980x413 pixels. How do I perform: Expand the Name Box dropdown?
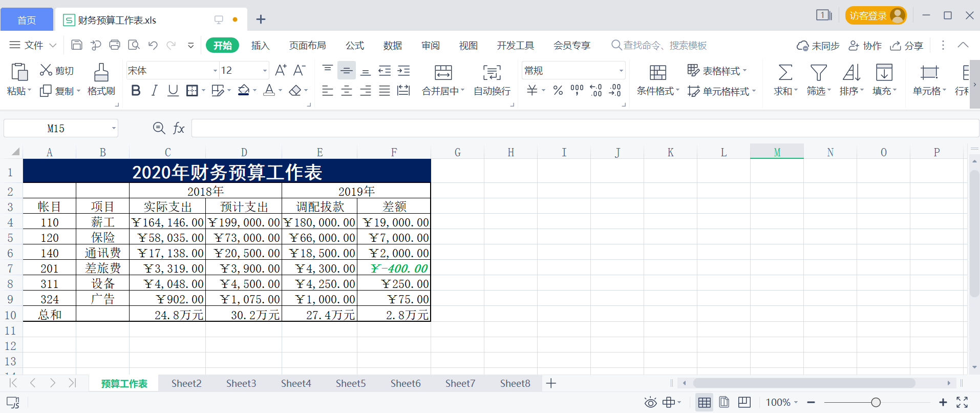114,128
